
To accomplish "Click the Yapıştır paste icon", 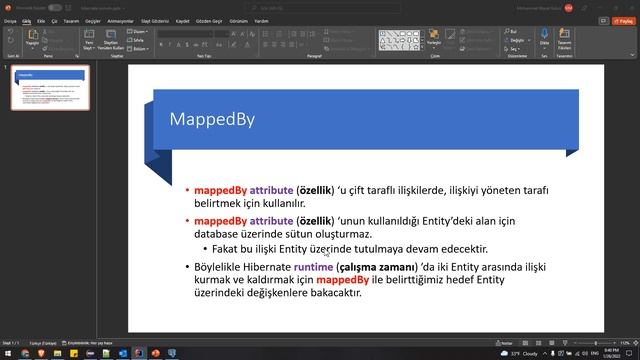I will (x=33, y=35).
